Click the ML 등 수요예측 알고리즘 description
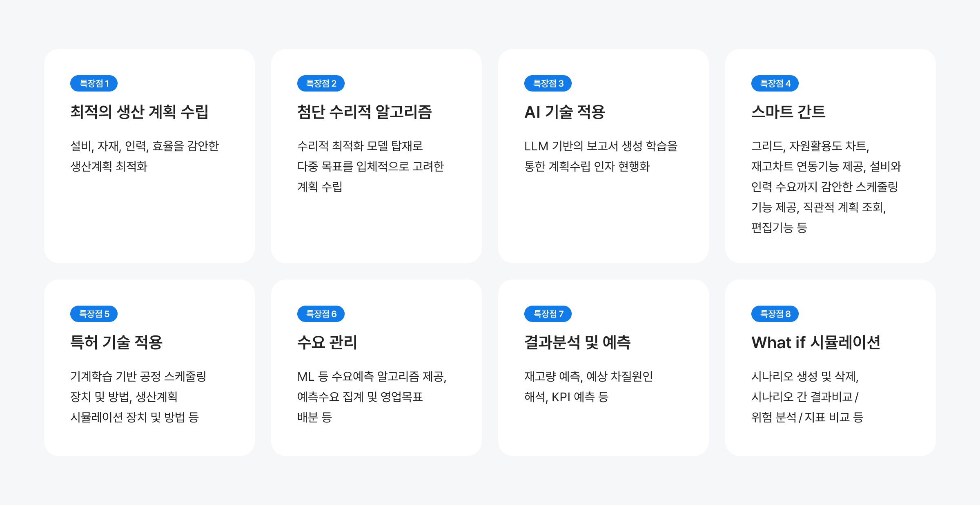The image size is (980, 505). coord(372,396)
